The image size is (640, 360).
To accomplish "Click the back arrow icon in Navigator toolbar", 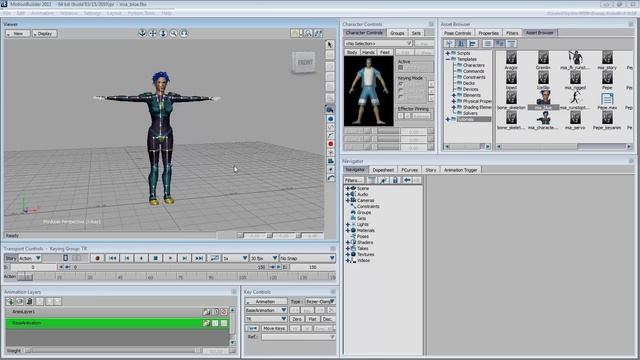I will (x=407, y=180).
